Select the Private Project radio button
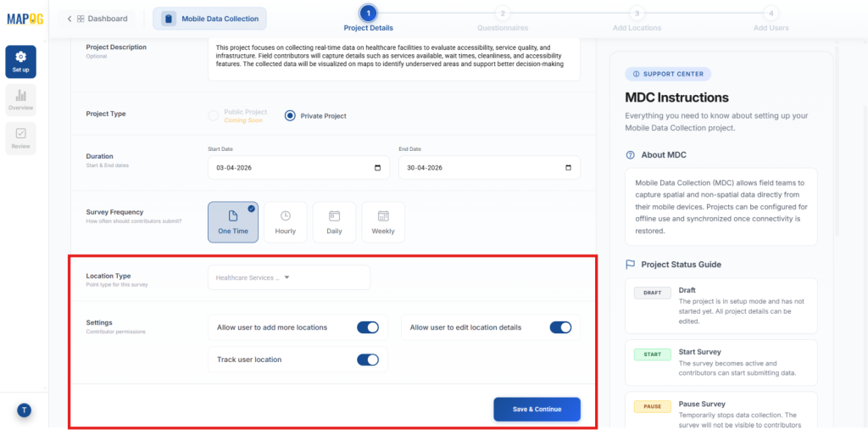Viewport: 868px width, 430px height. pyautogui.click(x=290, y=116)
